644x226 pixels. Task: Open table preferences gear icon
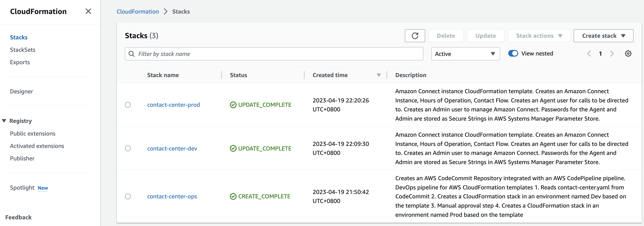pos(628,54)
